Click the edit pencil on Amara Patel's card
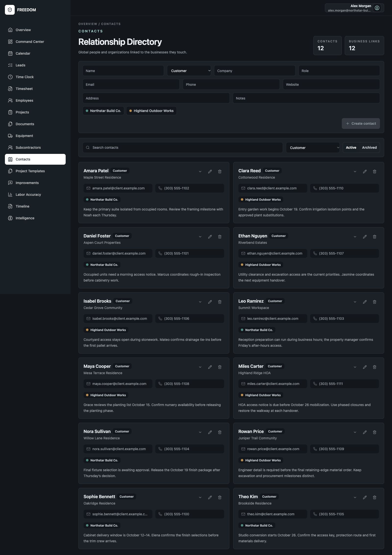Screen dimensions: 392x555 coord(210,172)
